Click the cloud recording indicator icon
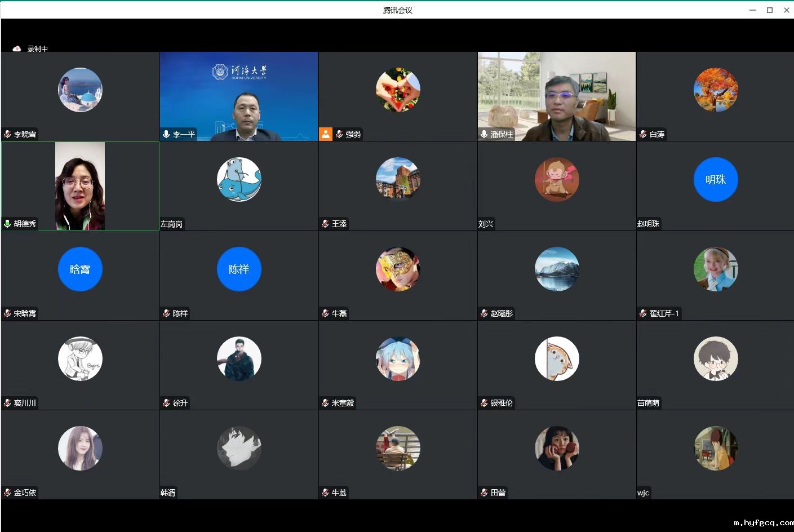 click(17, 49)
